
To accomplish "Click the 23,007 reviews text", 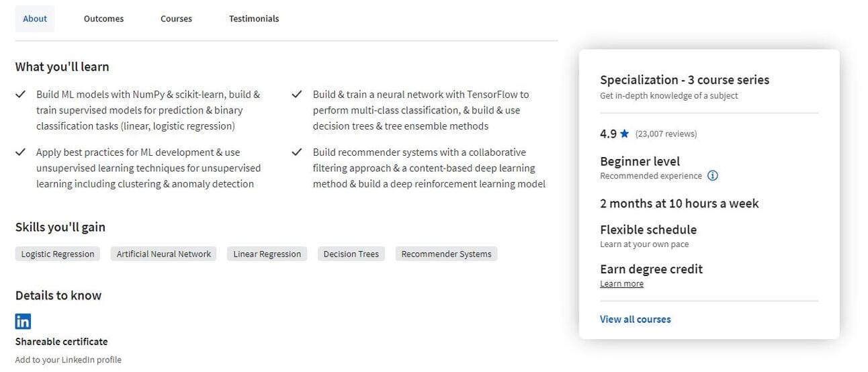I will click(x=666, y=134).
